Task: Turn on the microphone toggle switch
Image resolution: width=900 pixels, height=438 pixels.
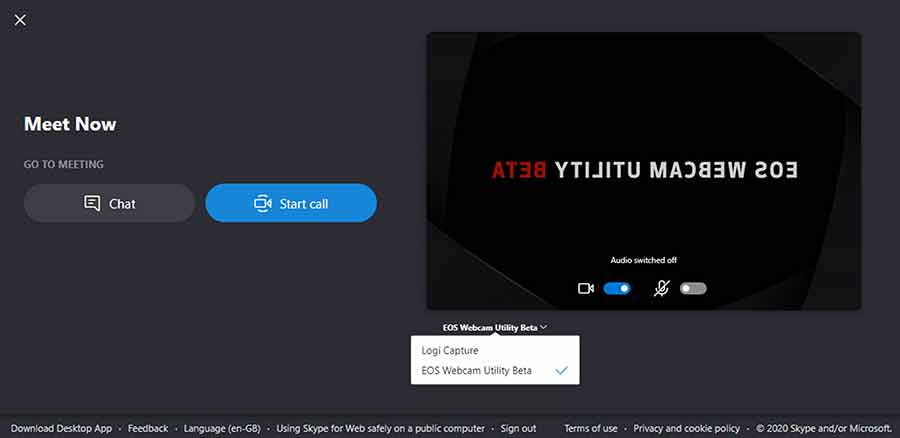Action: [x=693, y=289]
